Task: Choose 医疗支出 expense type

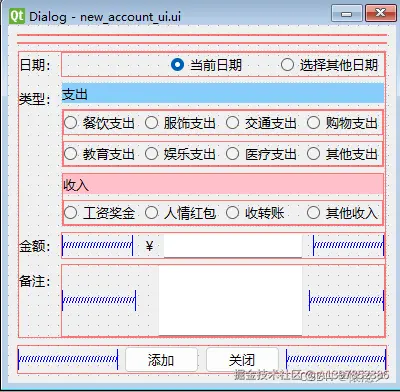Action: coord(261,154)
